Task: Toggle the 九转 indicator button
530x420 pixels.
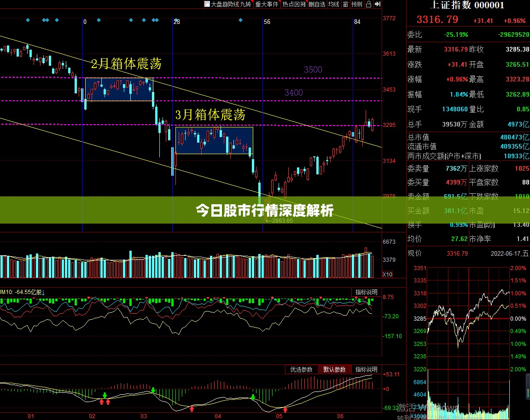Action: click(246, 4)
